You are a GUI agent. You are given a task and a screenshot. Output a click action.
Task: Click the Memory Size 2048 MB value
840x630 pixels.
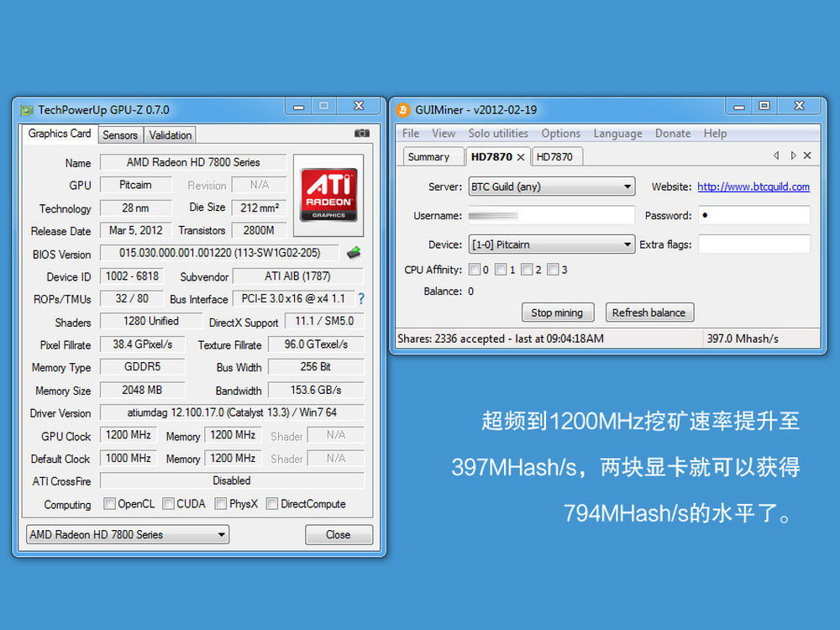[x=142, y=390]
